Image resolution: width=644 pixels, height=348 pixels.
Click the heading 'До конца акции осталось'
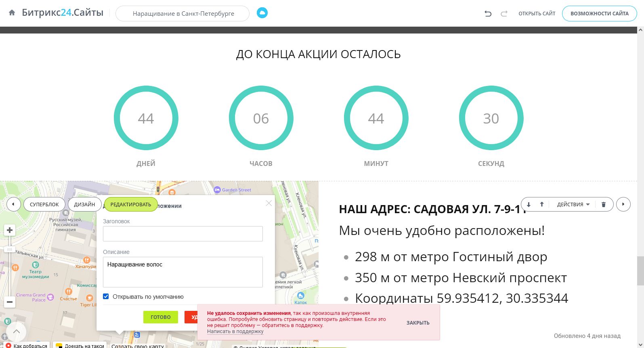click(x=319, y=54)
